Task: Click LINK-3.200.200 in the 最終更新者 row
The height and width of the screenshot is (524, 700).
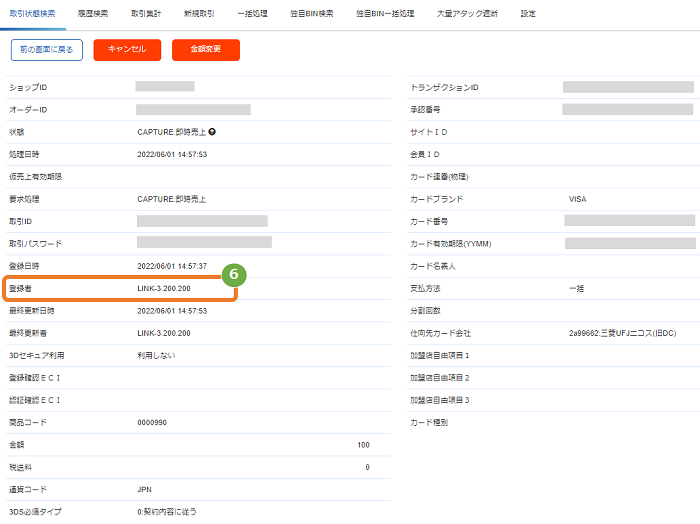Action: (x=164, y=333)
